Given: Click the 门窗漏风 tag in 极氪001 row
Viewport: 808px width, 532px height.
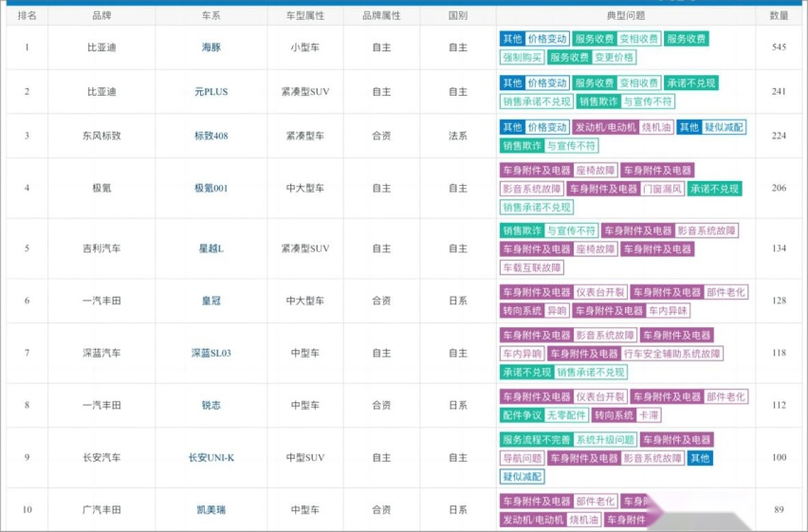Looking at the screenshot, I should [662, 190].
